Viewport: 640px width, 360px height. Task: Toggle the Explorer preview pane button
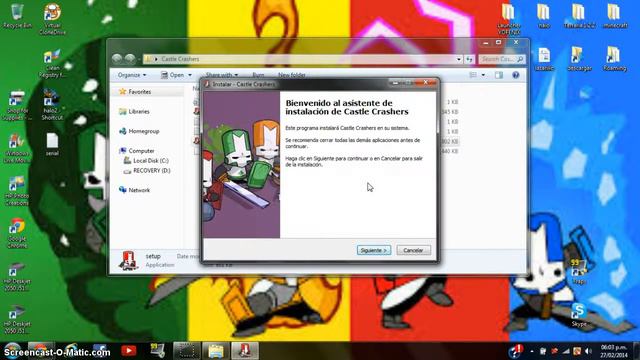click(499, 75)
